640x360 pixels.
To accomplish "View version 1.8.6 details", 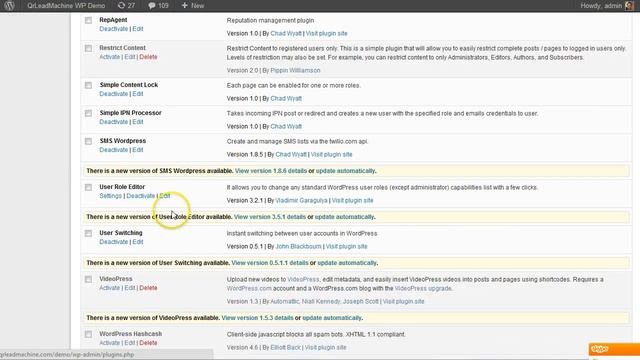I will point(271,171).
